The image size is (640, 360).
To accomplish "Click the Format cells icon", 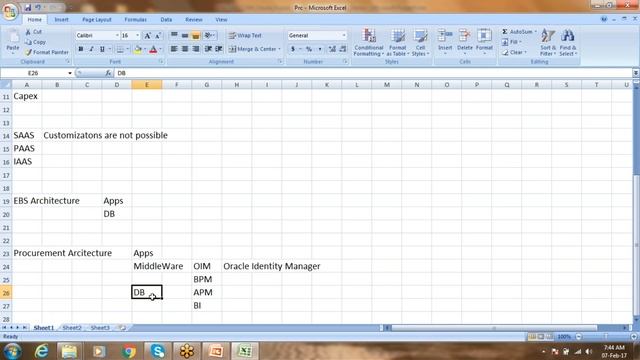I will pos(484,36).
